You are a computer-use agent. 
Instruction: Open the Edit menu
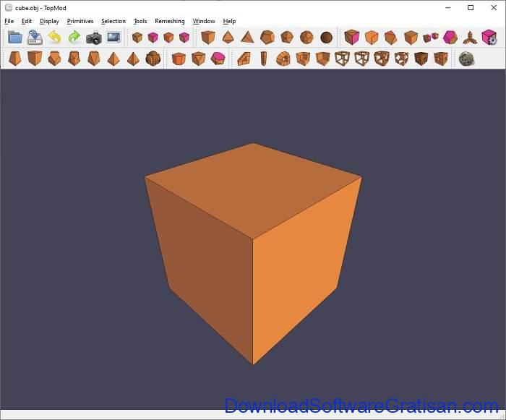pyautogui.click(x=27, y=21)
